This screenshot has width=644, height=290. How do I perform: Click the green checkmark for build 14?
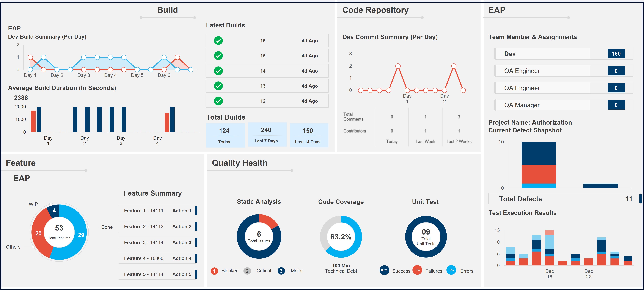pos(218,71)
